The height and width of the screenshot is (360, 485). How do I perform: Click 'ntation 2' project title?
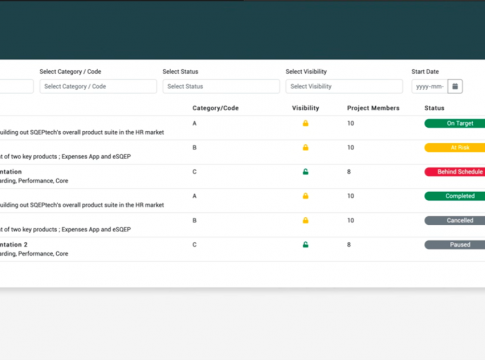[14, 245]
